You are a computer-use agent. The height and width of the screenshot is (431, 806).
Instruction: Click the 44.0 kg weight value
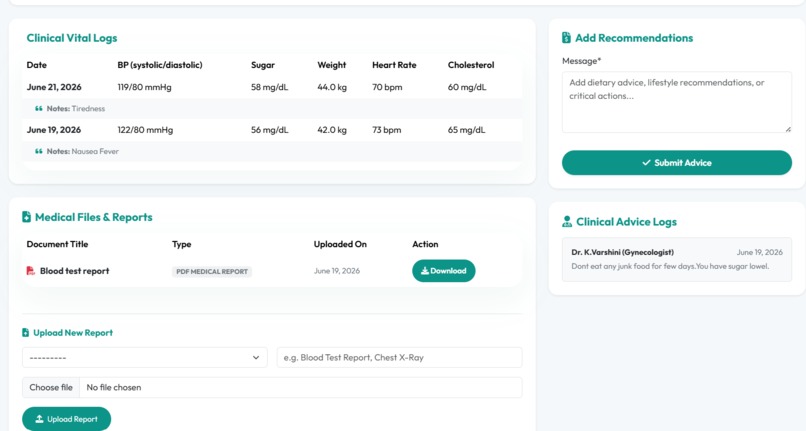coord(332,87)
